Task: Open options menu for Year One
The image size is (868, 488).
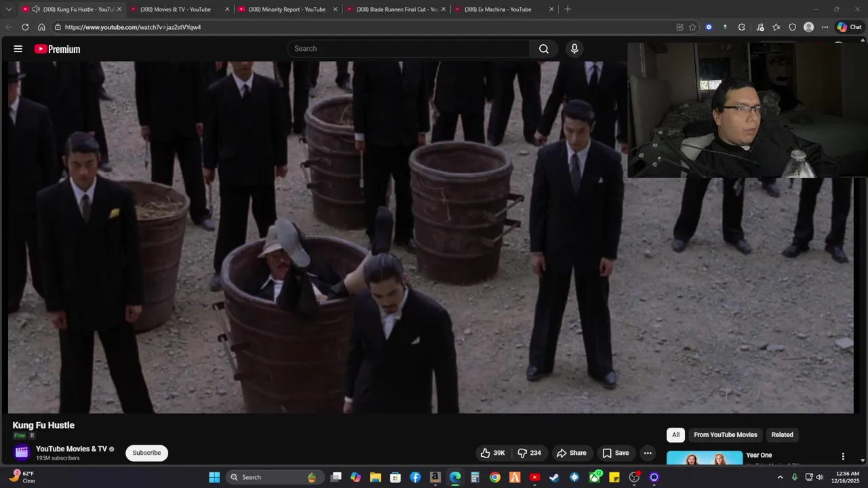Action: click(843, 456)
